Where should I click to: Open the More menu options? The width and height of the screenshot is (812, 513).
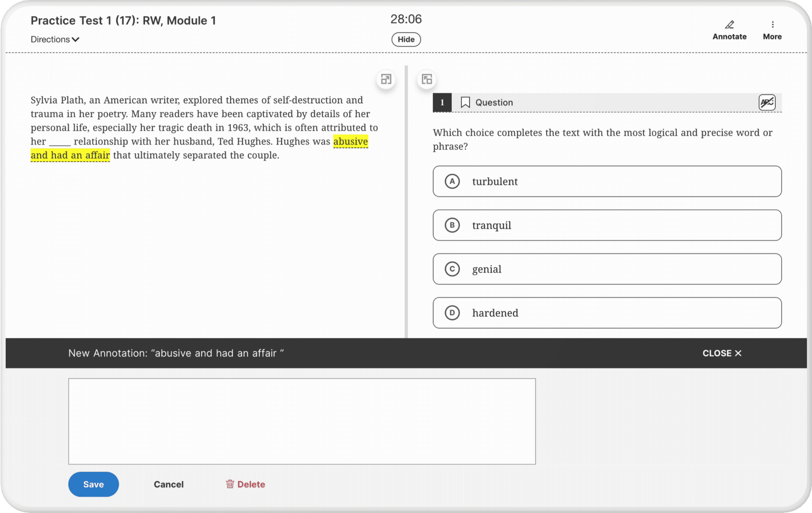click(772, 28)
